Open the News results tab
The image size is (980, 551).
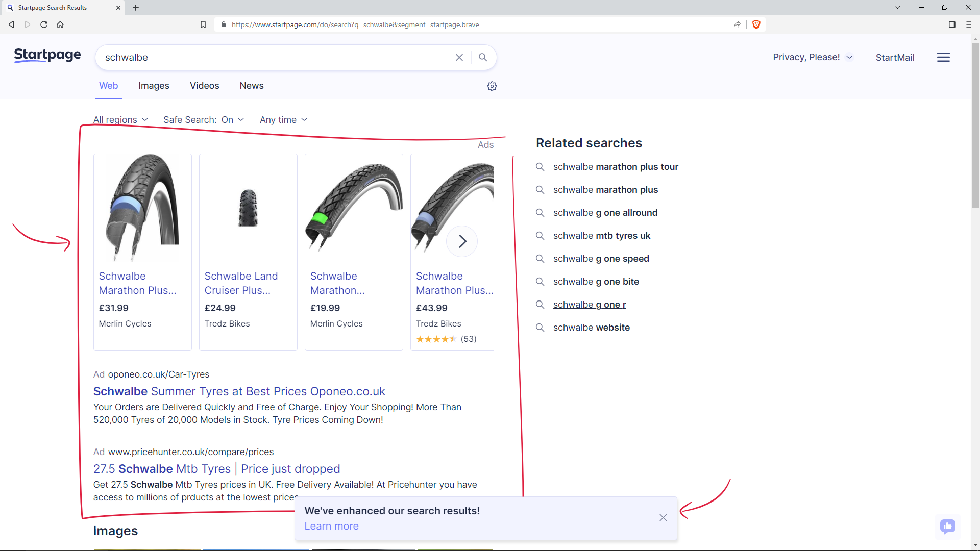pyautogui.click(x=251, y=85)
